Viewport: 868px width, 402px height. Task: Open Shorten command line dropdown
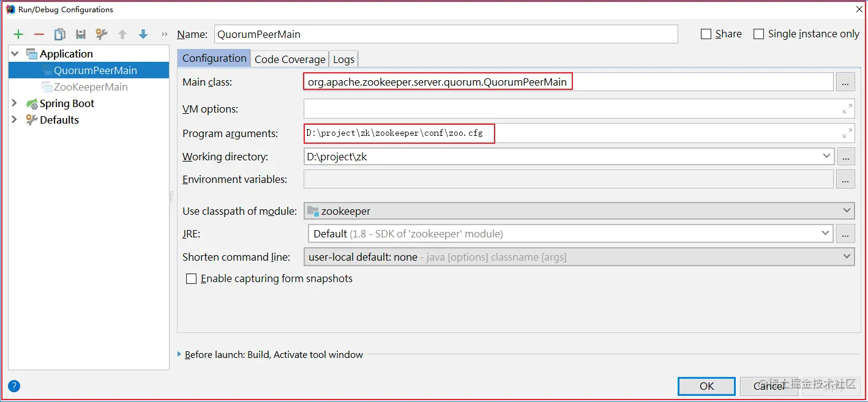tap(847, 257)
